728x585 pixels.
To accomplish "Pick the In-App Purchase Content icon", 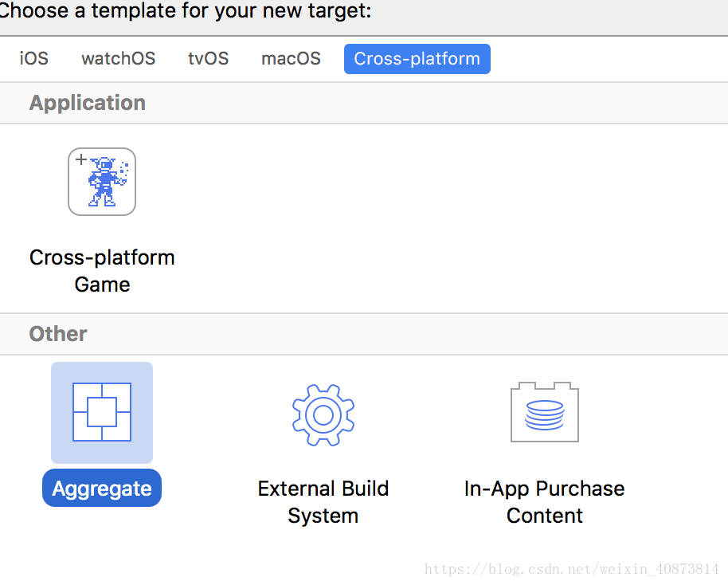I will [x=545, y=412].
